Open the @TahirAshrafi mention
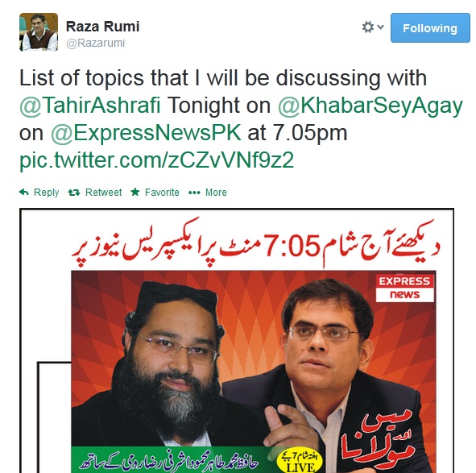 click(90, 106)
